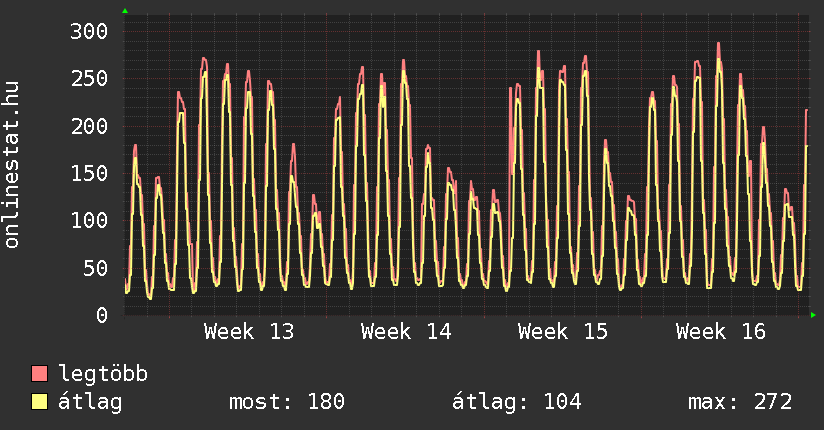
Task: Click the green arrow ending the x-axis
Action: [x=814, y=315]
